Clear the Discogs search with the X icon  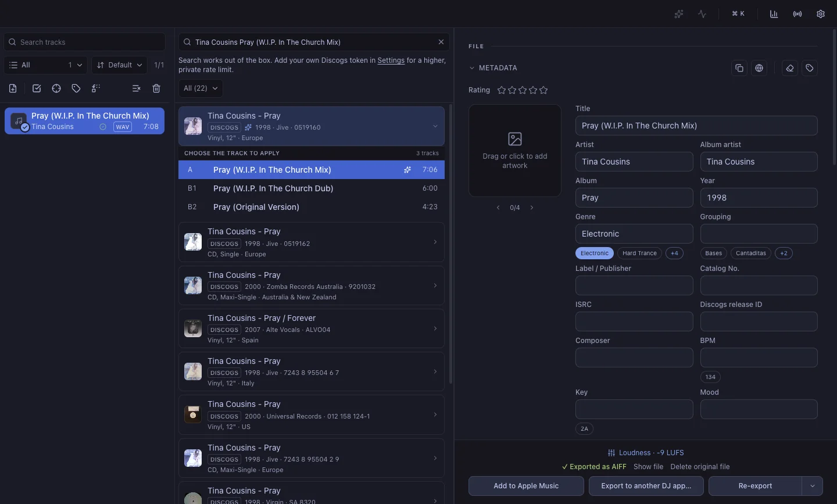pyautogui.click(x=441, y=42)
